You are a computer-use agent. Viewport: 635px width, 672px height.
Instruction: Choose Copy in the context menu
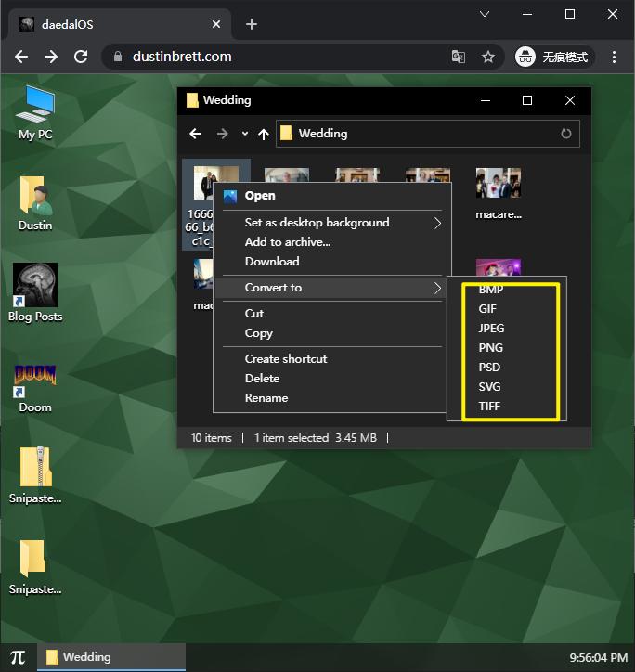click(331, 333)
